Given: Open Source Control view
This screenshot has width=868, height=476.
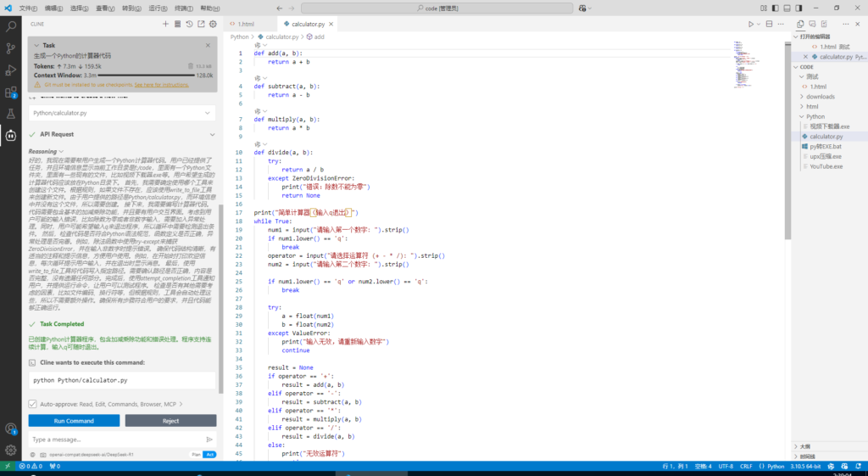Looking at the screenshot, I should (10, 48).
